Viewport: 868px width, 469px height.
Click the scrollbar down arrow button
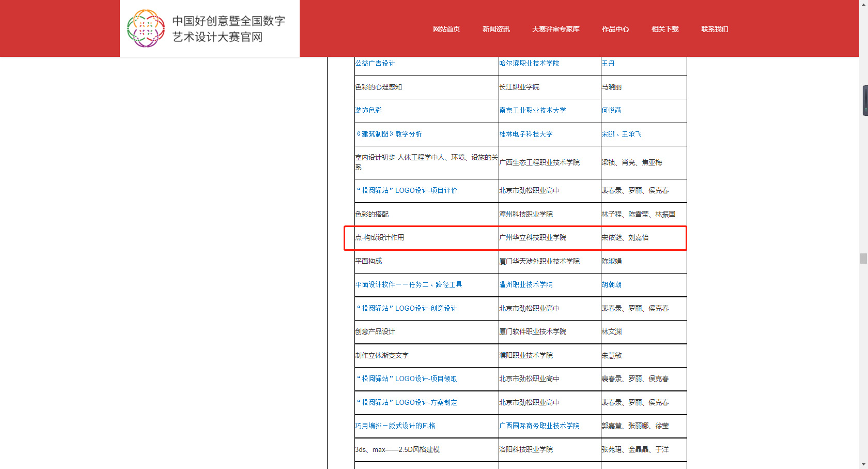coord(863,464)
